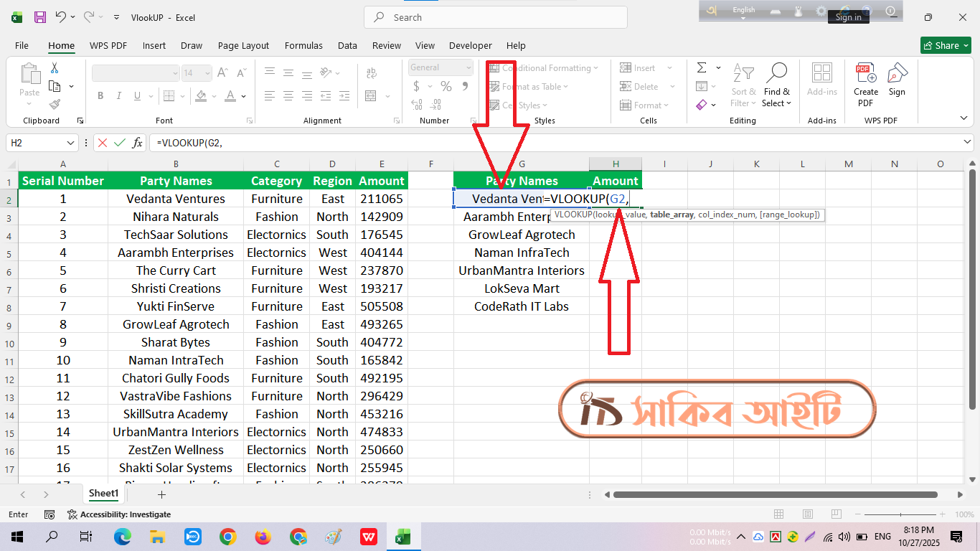Open Excel from the Windows taskbar
The height and width of the screenshot is (551, 980).
(x=403, y=537)
